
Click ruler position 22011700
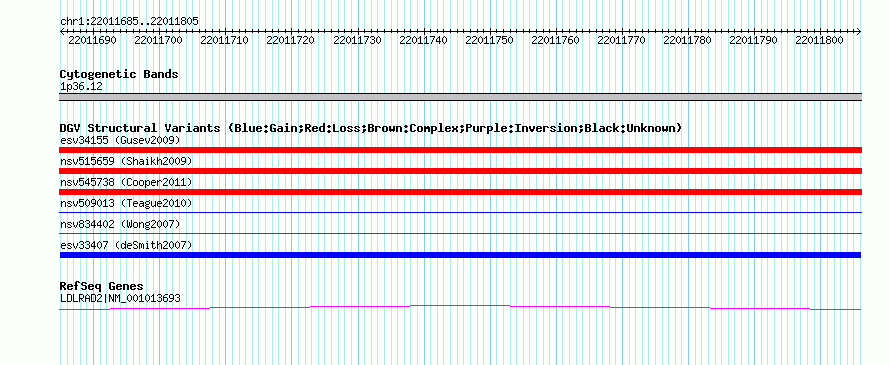point(158,41)
